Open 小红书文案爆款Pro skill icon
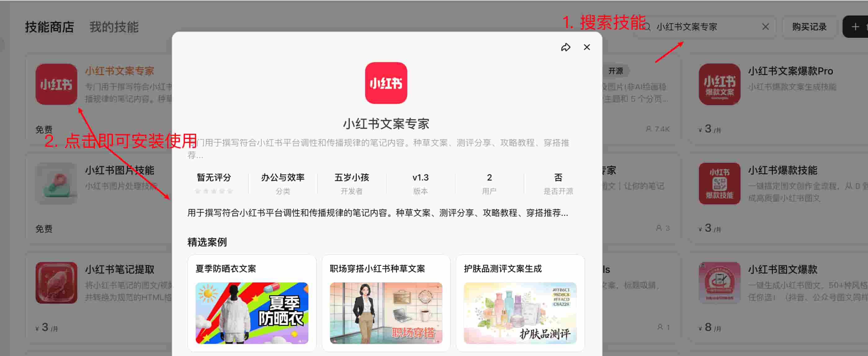The width and height of the screenshot is (868, 356). pos(719,84)
